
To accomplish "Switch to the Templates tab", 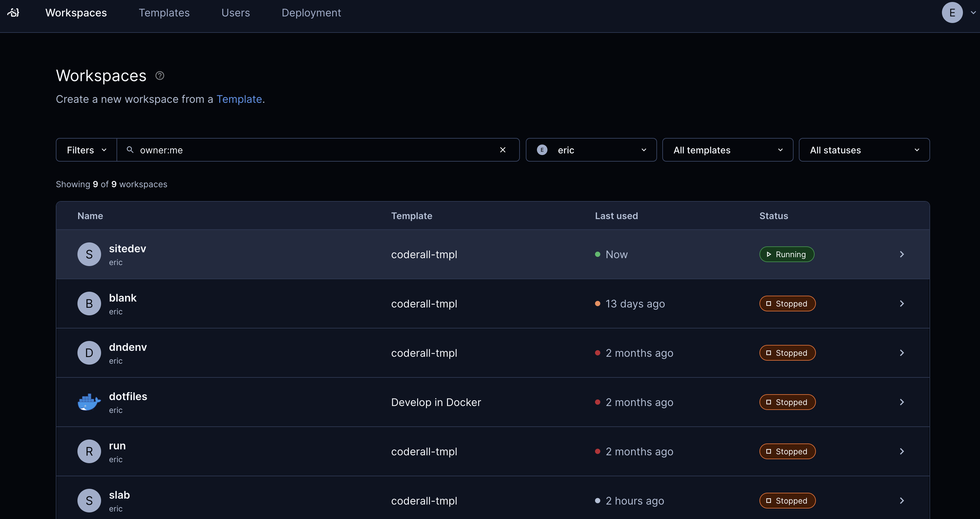I will 164,12.
